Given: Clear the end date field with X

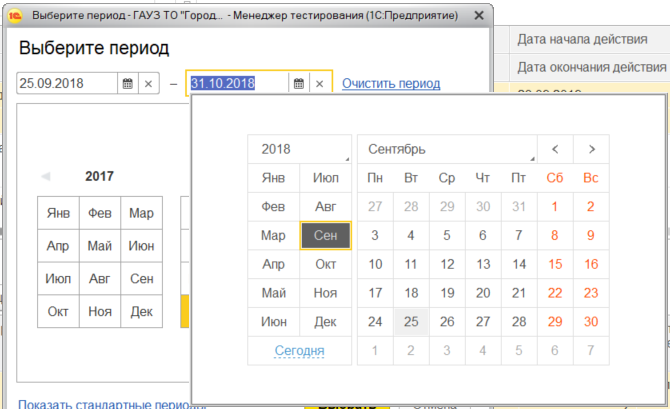Looking at the screenshot, I should click(320, 84).
